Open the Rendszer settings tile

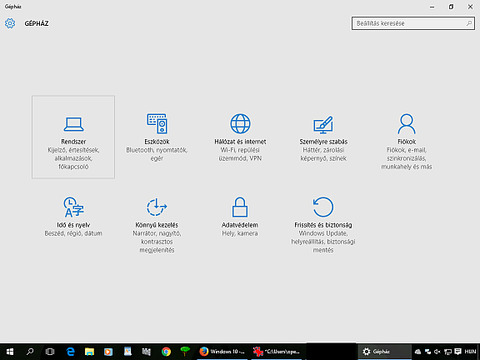(73, 137)
